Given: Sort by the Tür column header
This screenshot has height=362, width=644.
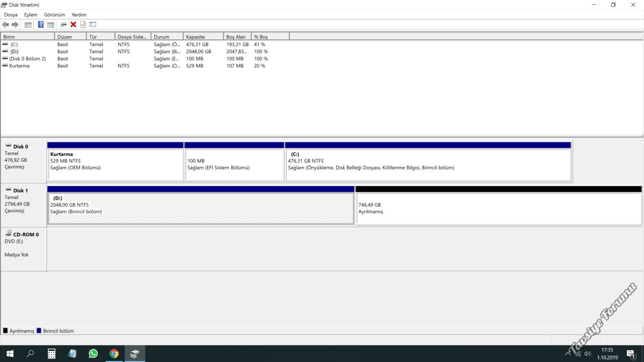Looking at the screenshot, I should (101, 37).
